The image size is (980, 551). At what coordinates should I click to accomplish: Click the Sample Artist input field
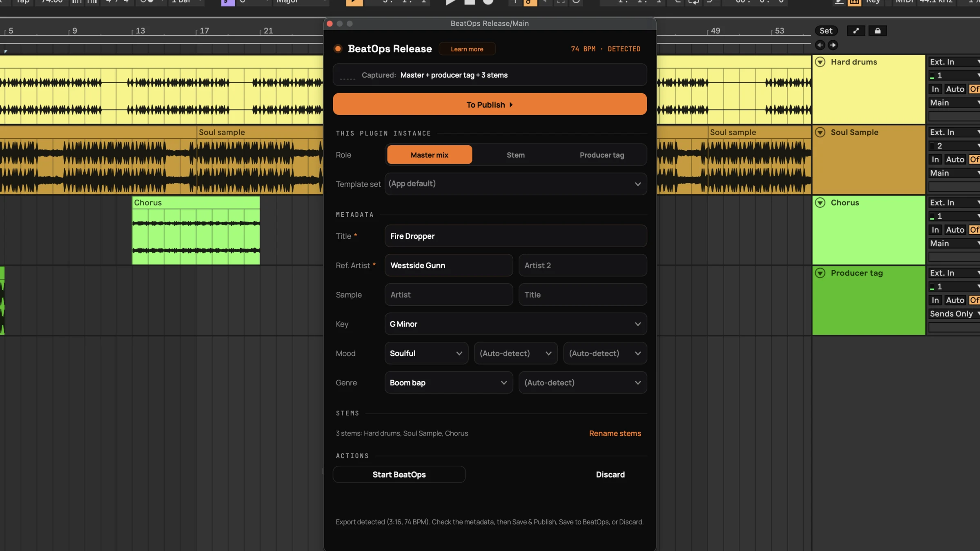click(x=449, y=295)
